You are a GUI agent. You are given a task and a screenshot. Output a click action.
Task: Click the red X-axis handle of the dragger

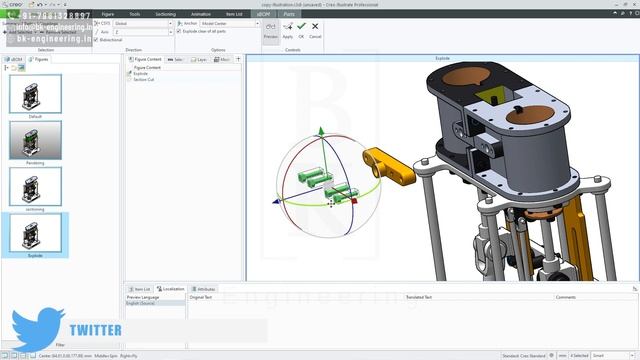click(x=354, y=200)
